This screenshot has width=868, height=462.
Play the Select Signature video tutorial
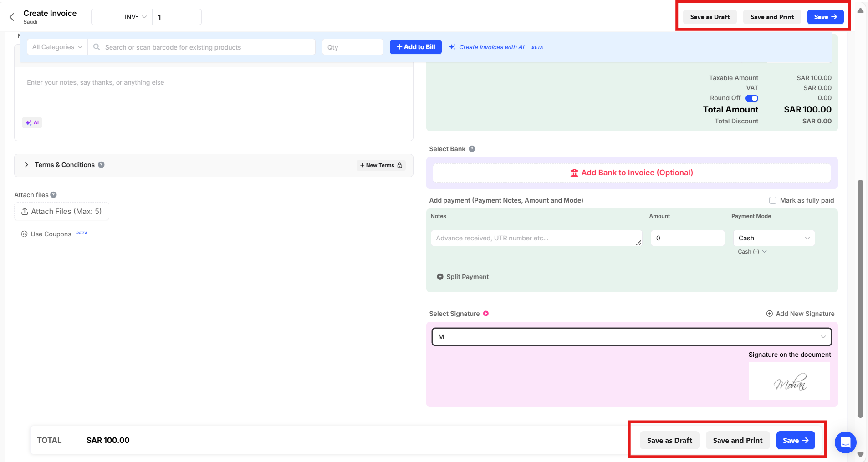(486, 314)
